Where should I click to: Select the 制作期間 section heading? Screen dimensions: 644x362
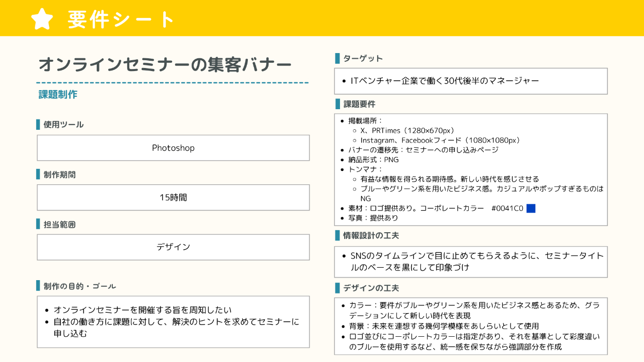pyautogui.click(x=59, y=175)
